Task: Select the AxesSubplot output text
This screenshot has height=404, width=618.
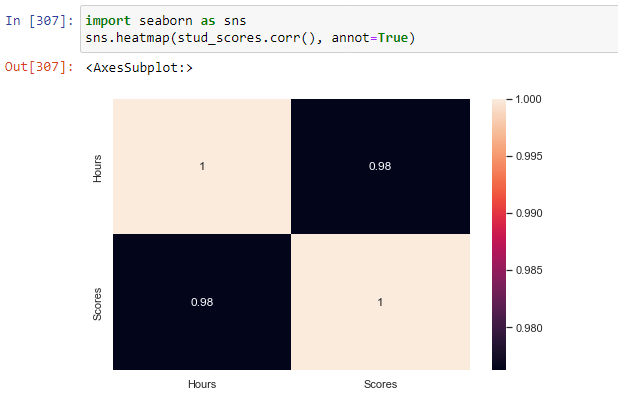Action: [x=139, y=68]
